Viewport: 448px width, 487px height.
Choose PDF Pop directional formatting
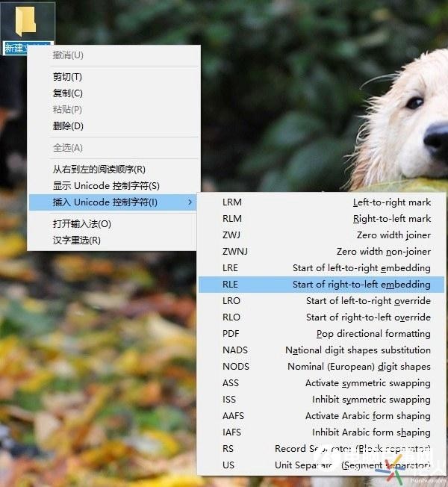click(x=326, y=334)
